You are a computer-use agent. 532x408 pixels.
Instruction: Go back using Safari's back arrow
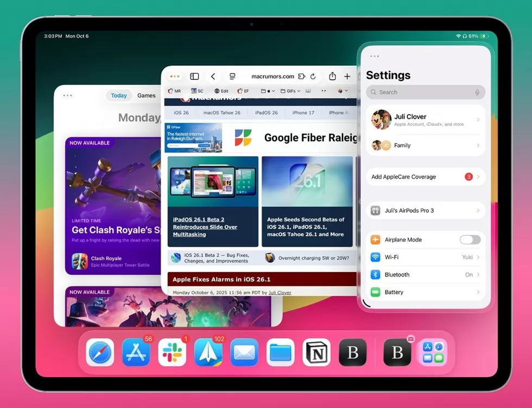213,77
